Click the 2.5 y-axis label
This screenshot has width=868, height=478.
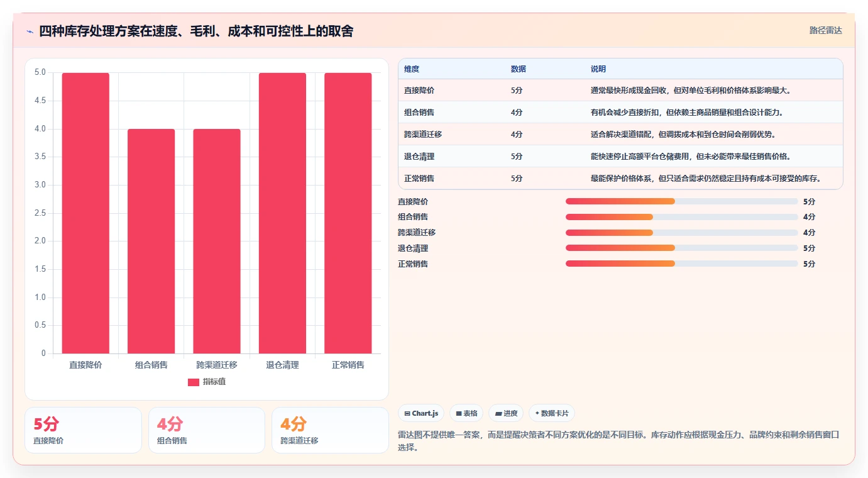click(x=40, y=213)
